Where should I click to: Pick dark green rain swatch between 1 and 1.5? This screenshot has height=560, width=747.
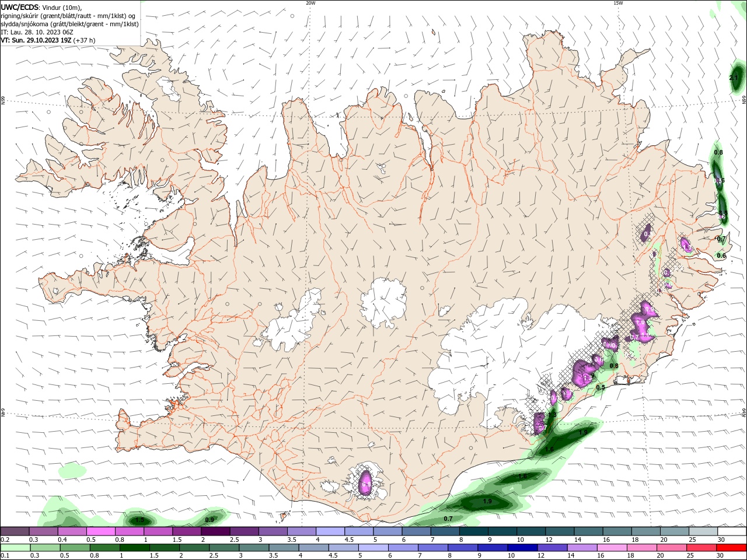[134, 548]
